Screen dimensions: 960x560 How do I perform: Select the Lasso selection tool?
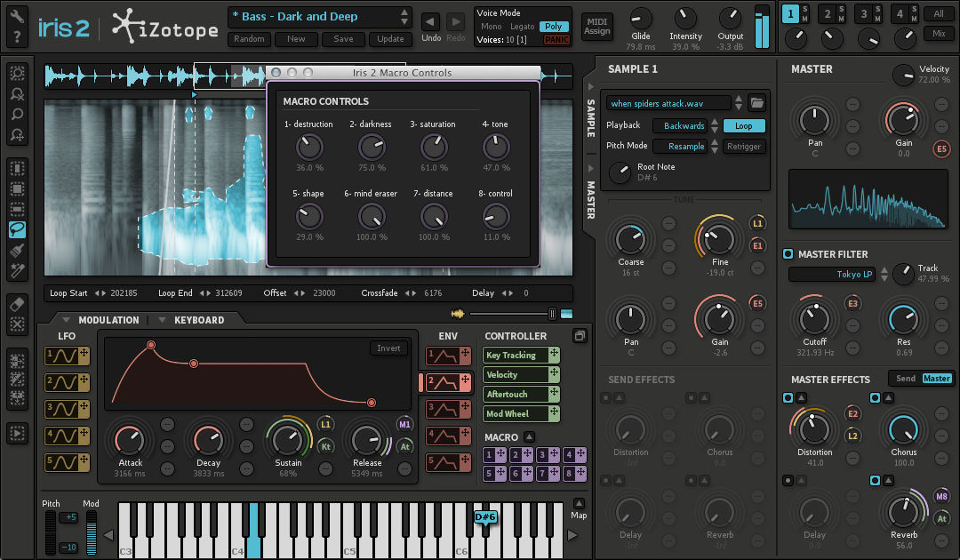(17, 229)
